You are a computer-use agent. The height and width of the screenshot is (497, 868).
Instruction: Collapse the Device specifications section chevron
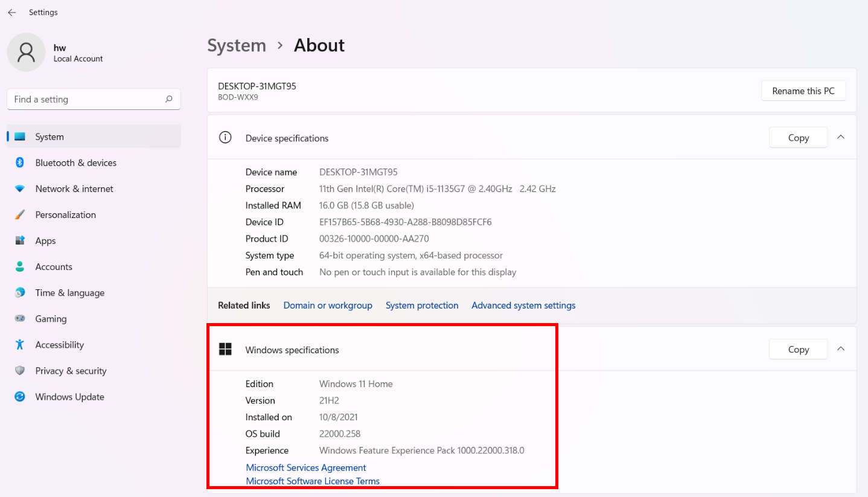click(840, 137)
